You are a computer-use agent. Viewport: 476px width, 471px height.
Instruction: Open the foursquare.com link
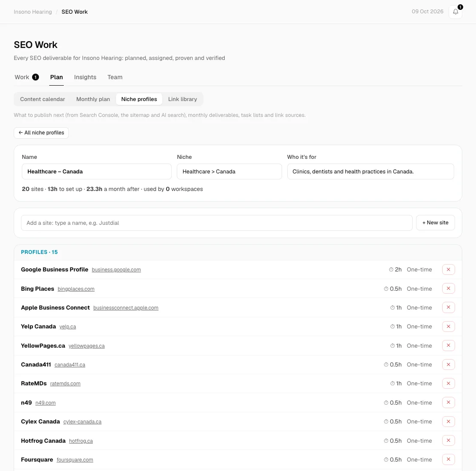74,460
